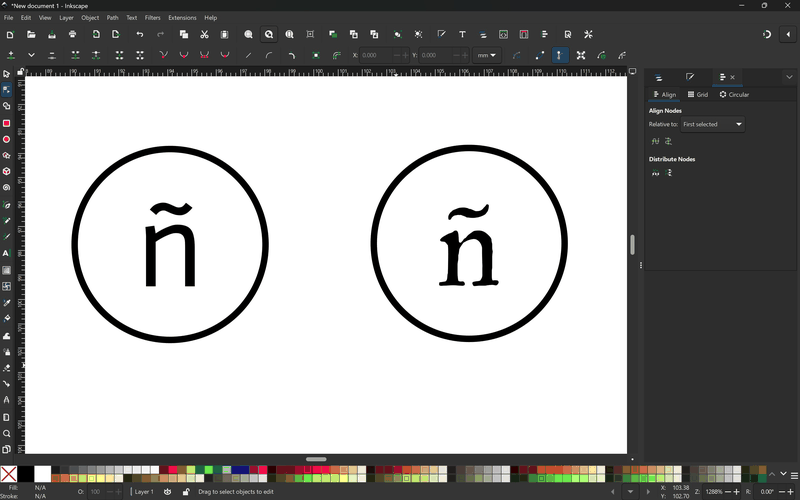Select the Paint bucket tool
Viewport: 800px width, 500px height.
[6, 318]
